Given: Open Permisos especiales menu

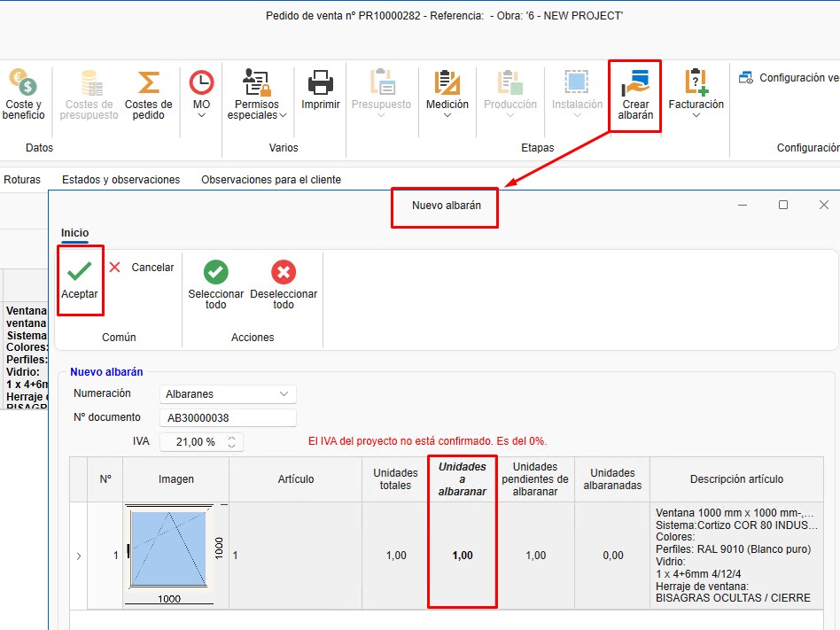Looking at the screenshot, I should (257, 94).
